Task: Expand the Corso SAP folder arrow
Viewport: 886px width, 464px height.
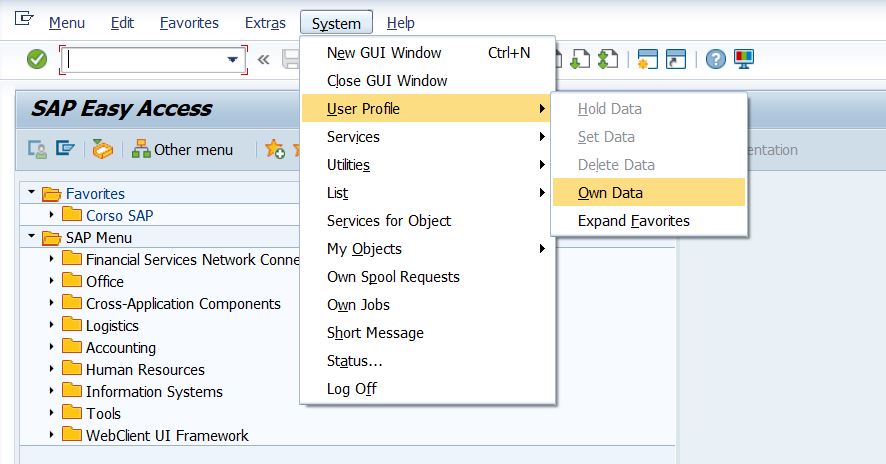Action: [51, 215]
